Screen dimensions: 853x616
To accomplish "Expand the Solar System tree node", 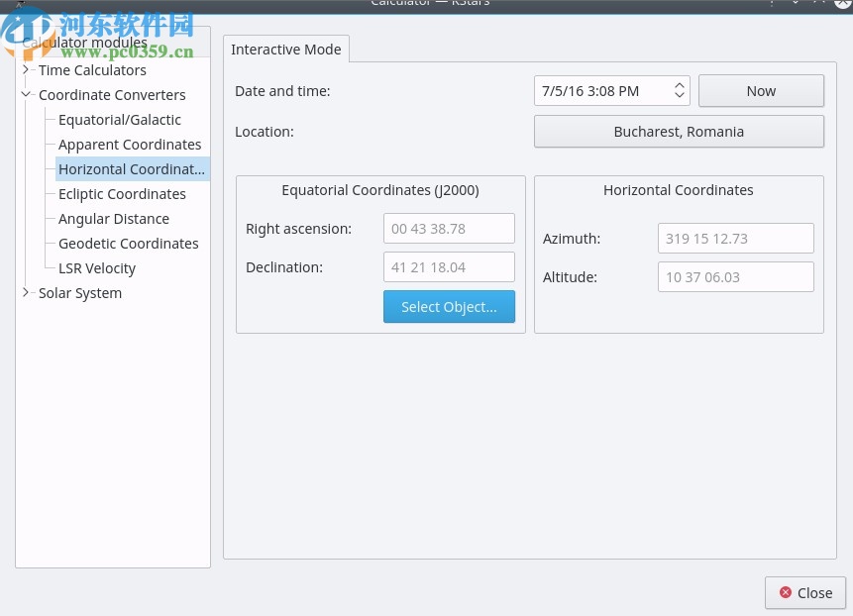I will click(26, 293).
